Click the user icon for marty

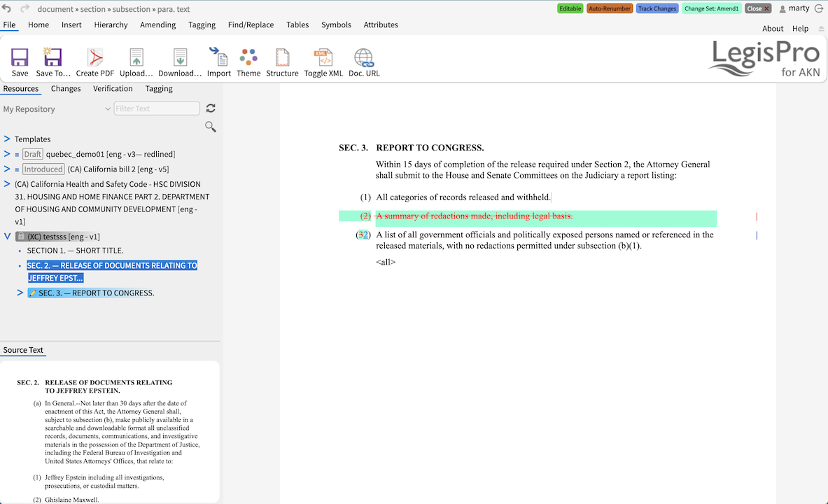point(783,9)
